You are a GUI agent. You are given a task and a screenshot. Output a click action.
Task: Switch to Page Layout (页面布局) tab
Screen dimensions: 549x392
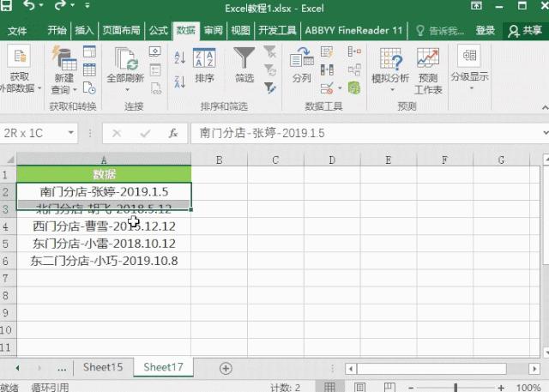(x=121, y=30)
